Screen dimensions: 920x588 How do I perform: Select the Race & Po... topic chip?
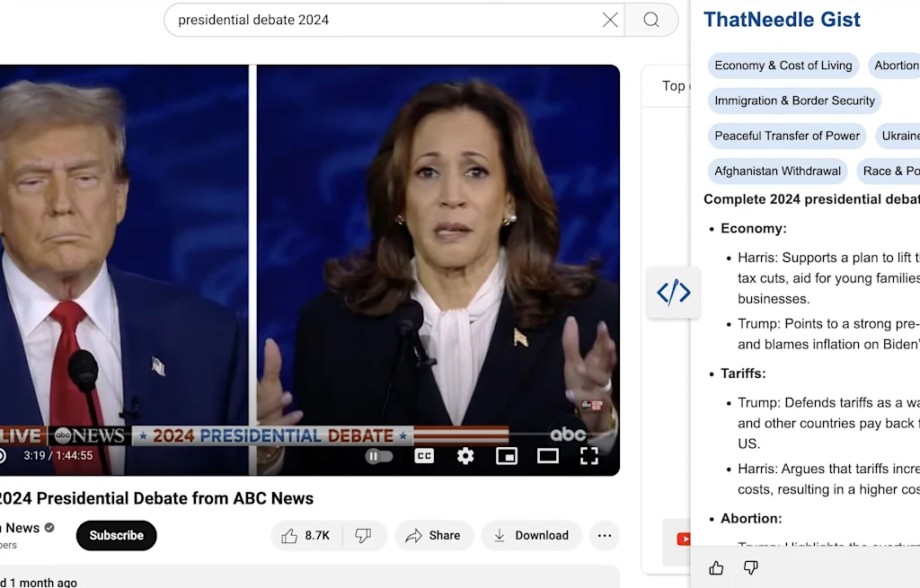click(x=889, y=171)
